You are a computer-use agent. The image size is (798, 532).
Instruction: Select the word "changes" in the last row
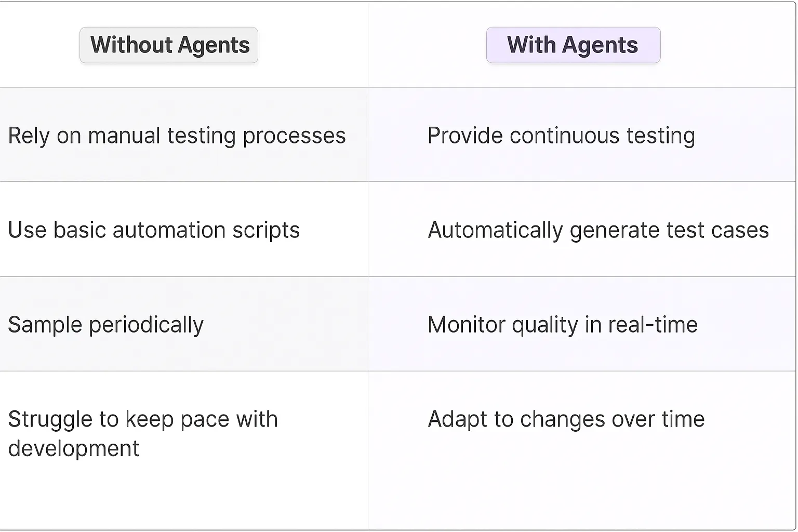[x=562, y=419]
